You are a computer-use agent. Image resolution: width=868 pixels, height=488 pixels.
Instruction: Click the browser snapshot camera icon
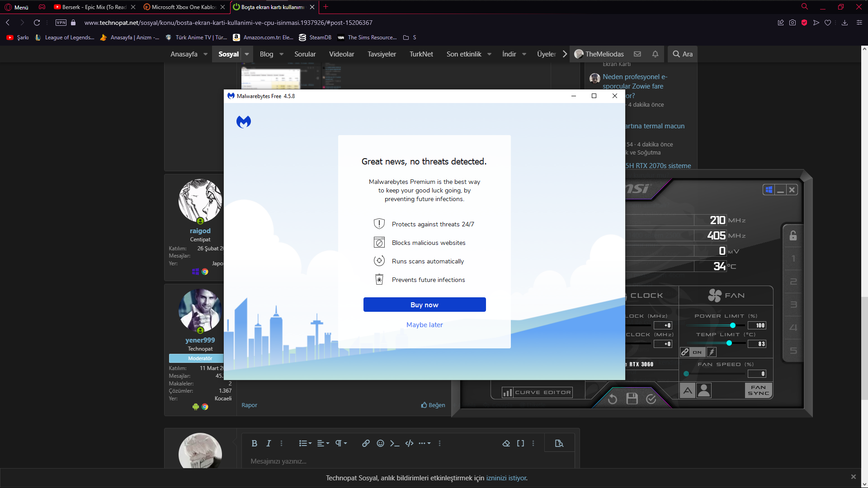[793, 23]
